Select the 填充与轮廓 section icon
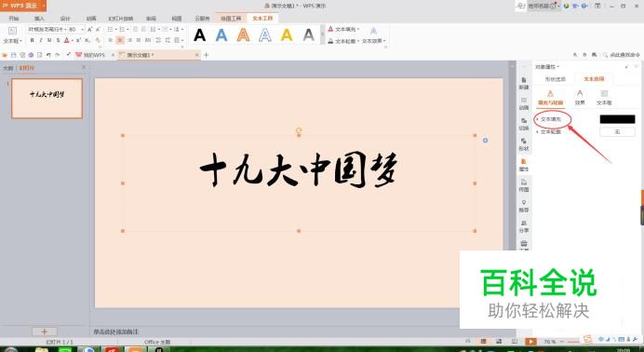Image resolution: width=644 pixels, height=352 pixels. click(x=550, y=98)
